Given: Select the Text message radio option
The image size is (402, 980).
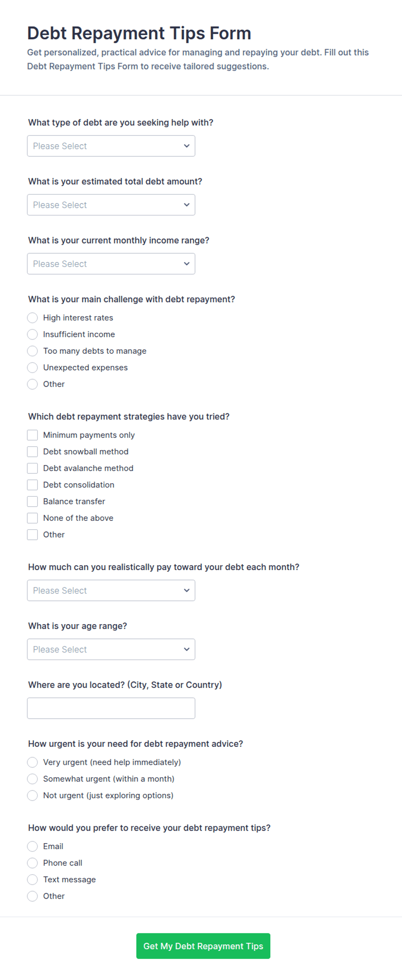Looking at the screenshot, I should pos(32,880).
